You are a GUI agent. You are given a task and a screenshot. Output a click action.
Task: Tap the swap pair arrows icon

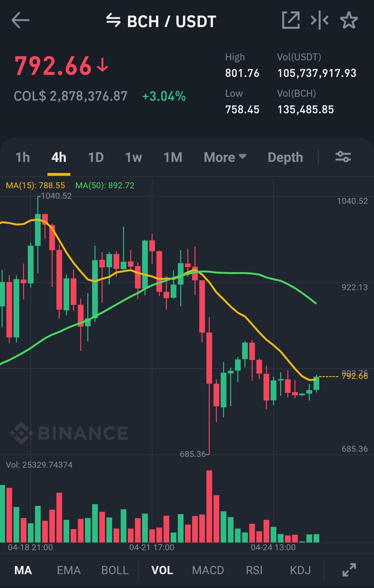(x=113, y=20)
